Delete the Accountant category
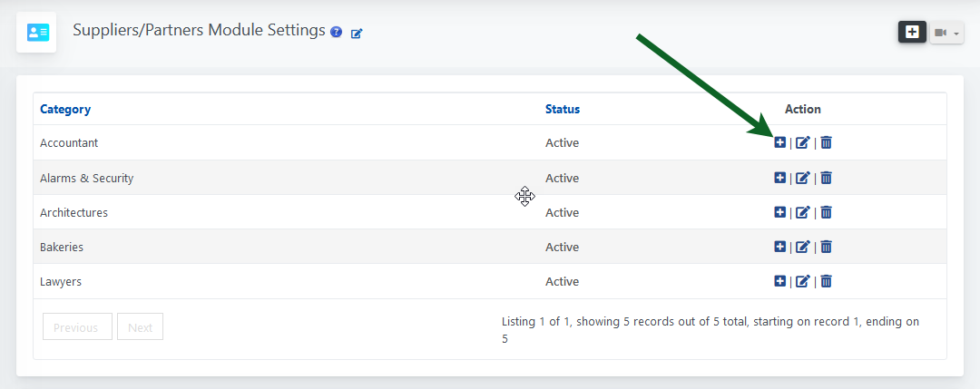 [826, 142]
